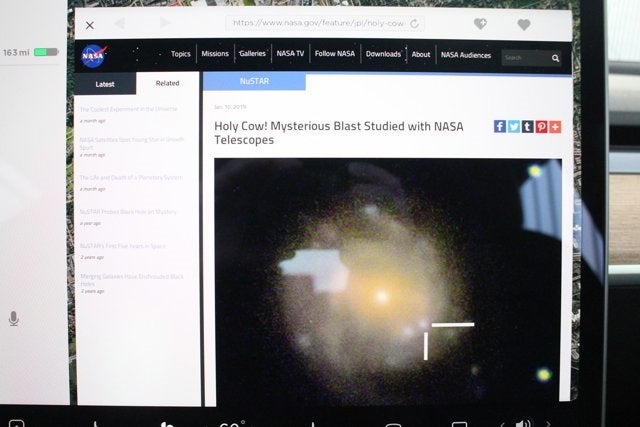
Task: Share article on Tumblr
Action: tap(527, 126)
